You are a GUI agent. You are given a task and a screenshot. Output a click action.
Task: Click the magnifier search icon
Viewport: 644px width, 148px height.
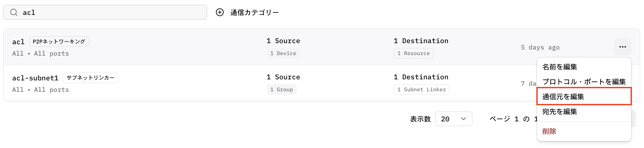(x=14, y=12)
